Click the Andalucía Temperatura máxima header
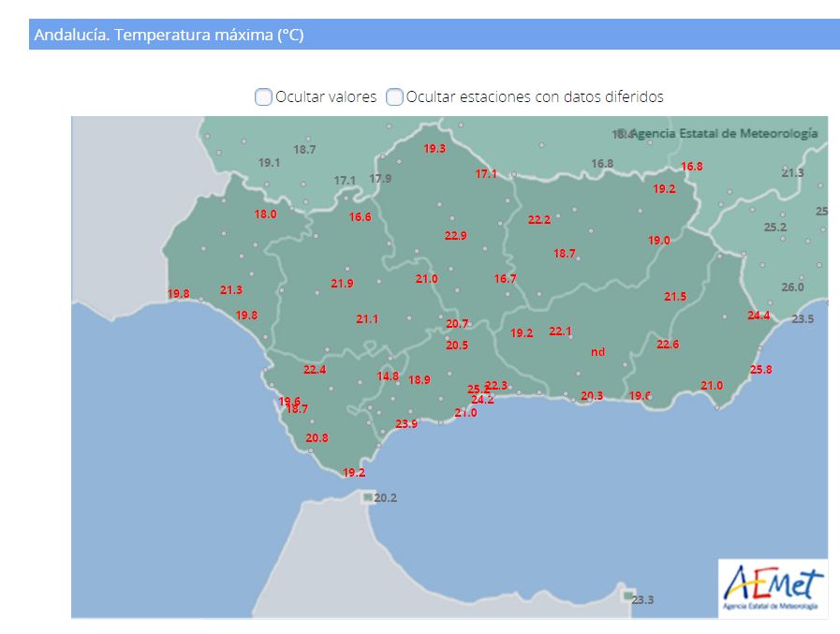This screenshot has width=840, height=634. [169, 36]
